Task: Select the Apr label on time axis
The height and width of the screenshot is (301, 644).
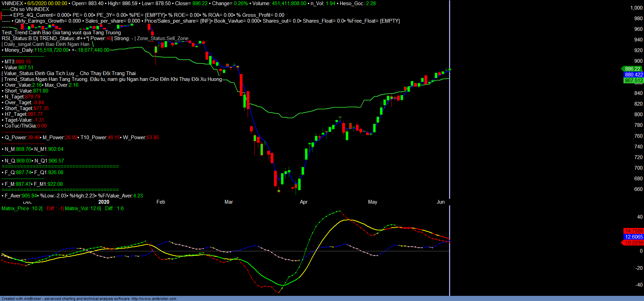Action: pyautogui.click(x=304, y=202)
